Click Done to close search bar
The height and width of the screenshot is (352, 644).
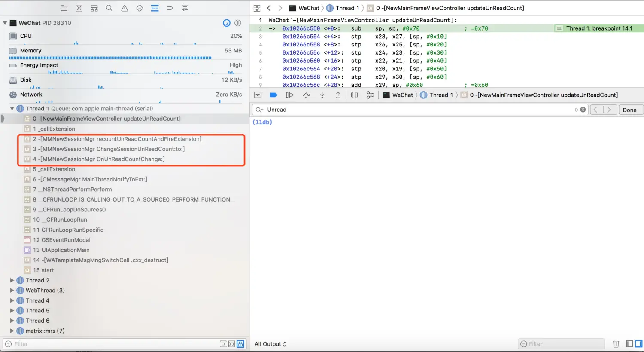(x=630, y=110)
